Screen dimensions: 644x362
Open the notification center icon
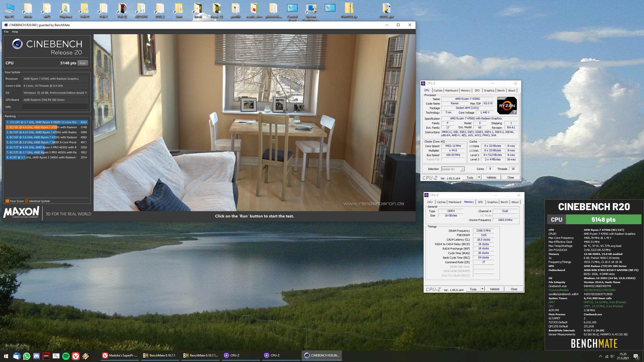tap(636, 356)
